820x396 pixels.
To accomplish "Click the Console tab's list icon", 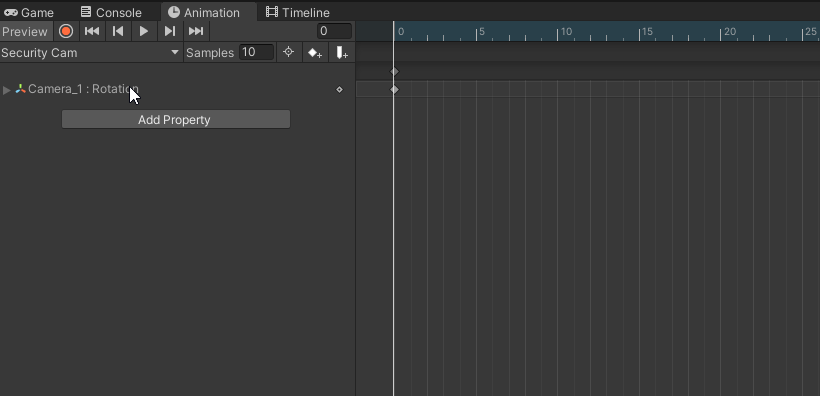I will click(86, 12).
